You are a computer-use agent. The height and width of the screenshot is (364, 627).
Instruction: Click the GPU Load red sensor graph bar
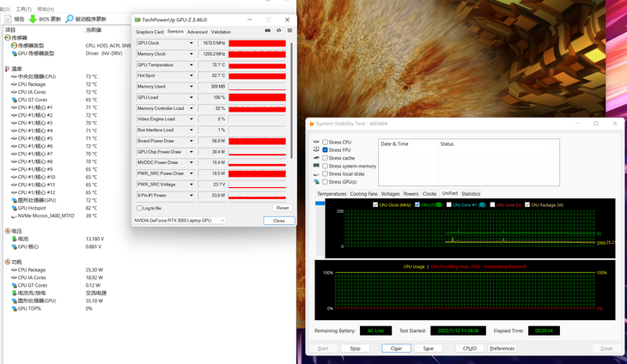pos(257,97)
